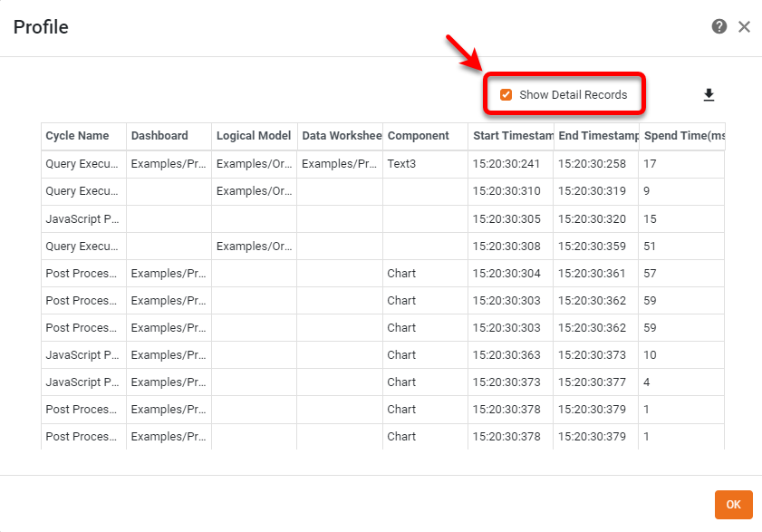Screen dimensions: 762x532
Task: Click the close icon of the Profile dialog
Action: point(744,26)
